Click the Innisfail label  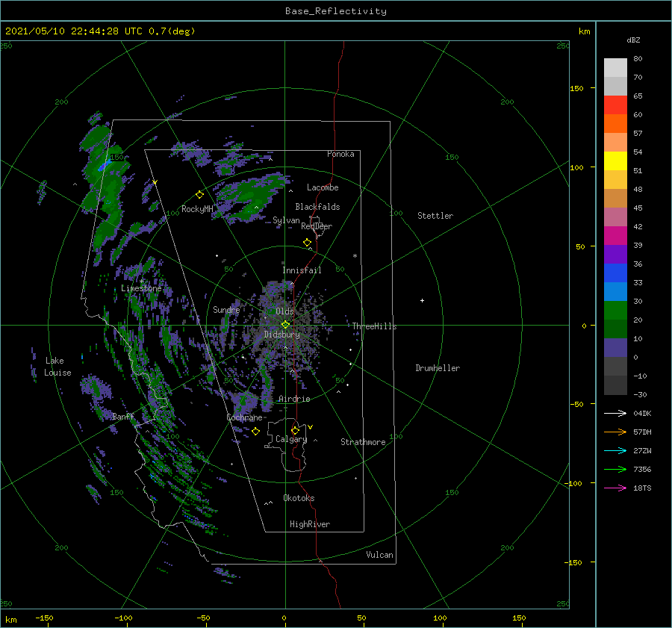[x=302, y=270]
